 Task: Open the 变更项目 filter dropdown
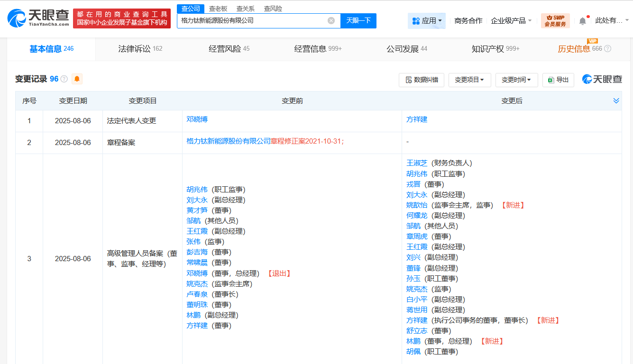click(469, 80)
